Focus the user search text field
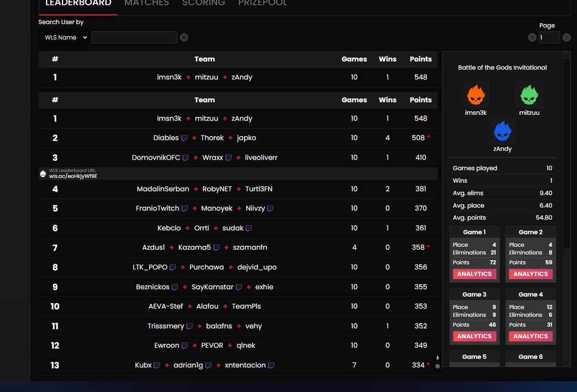 (134, 38)
